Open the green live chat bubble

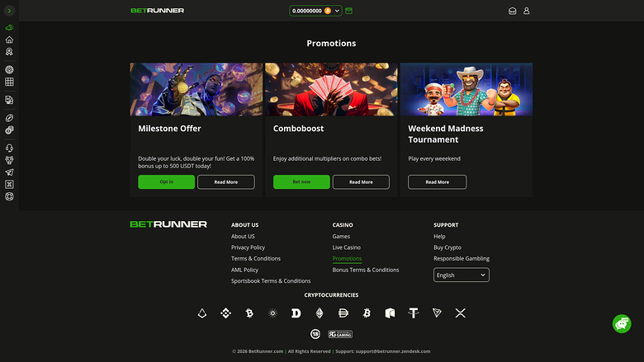click(x=622, y=324)
